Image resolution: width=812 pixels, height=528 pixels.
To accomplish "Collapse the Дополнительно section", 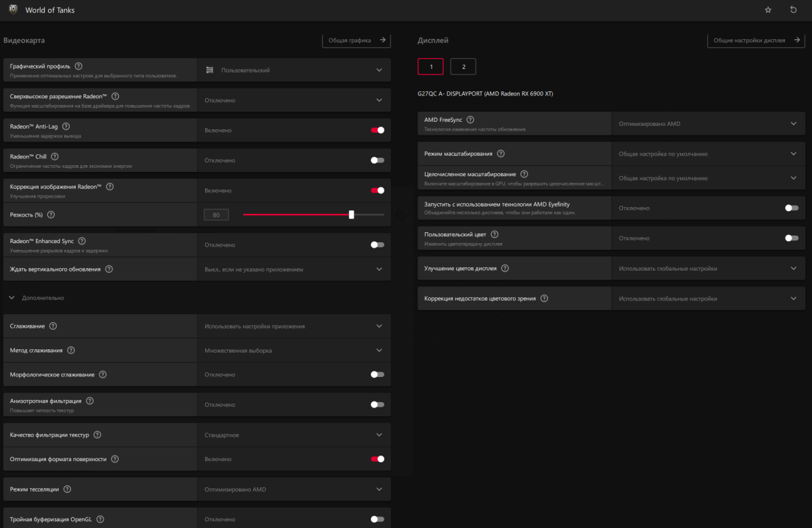I will point(12,298).
